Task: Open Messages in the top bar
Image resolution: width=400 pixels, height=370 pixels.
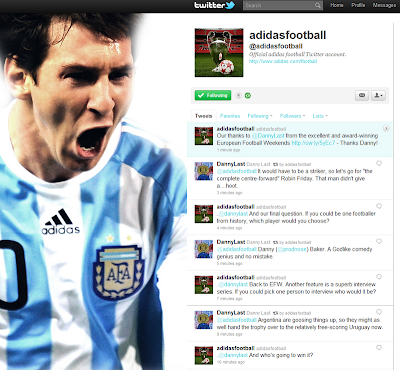Action: (384, 5)
